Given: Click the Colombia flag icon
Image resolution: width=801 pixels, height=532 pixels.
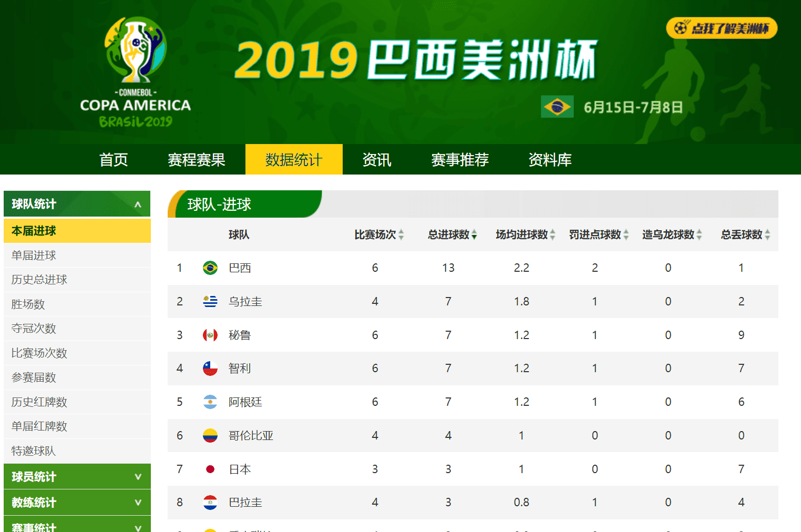Looking at the screenshot, I should pyautogui.click(x=210, y=436).
